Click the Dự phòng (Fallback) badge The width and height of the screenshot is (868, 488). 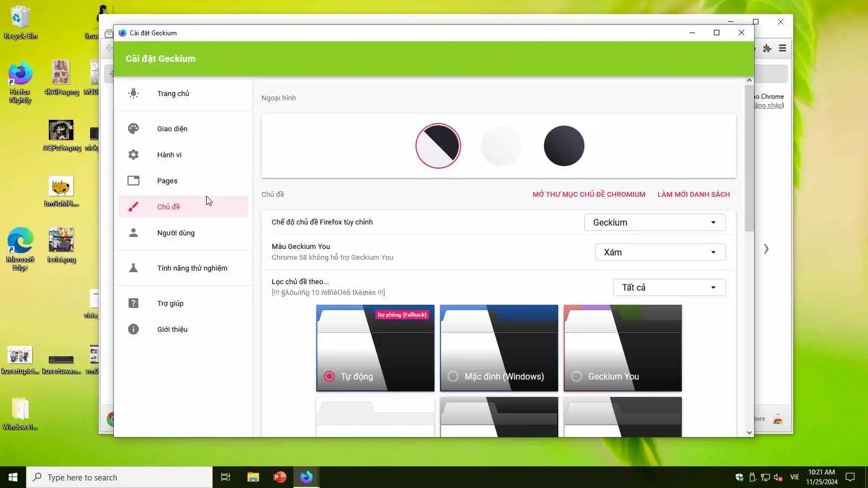pos(402,314)
